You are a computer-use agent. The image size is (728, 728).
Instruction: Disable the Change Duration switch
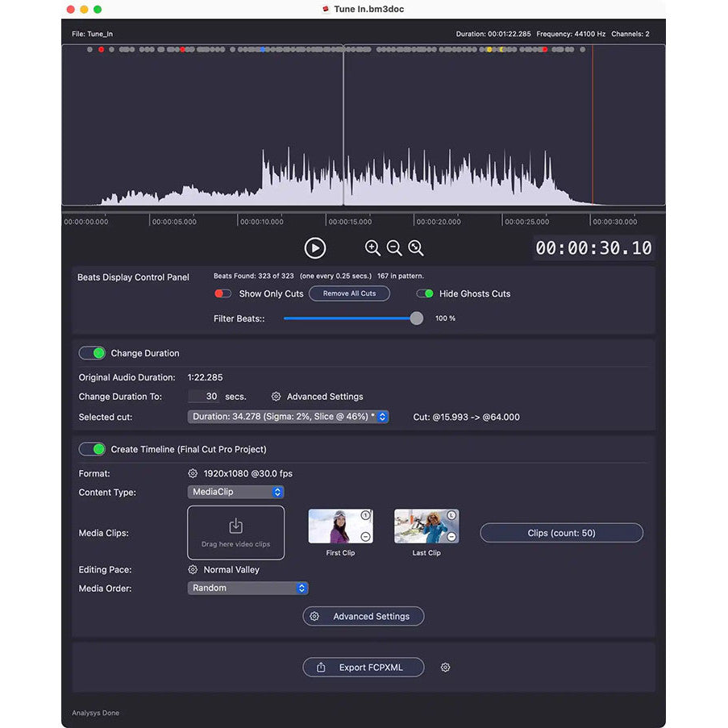pyautogui.click(x=92, y=353)
